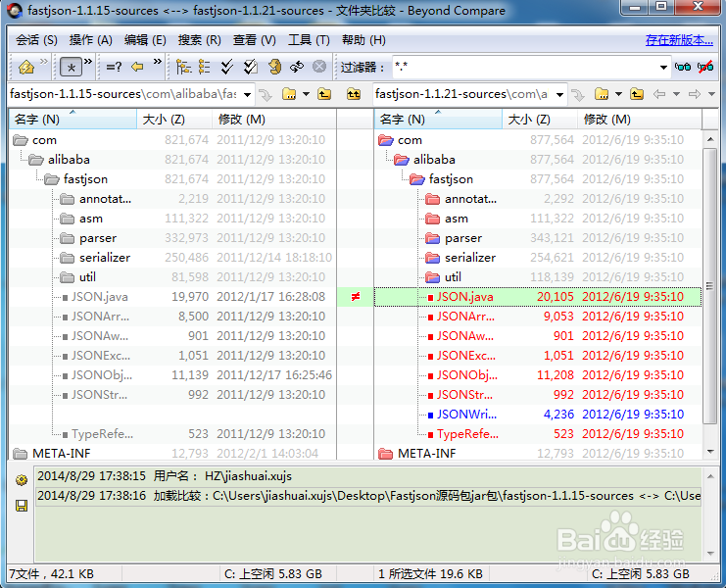The height and width of the screenshot is (588, 726).
Task: Select the right pane fastjson folder
Action: [451, 179]
